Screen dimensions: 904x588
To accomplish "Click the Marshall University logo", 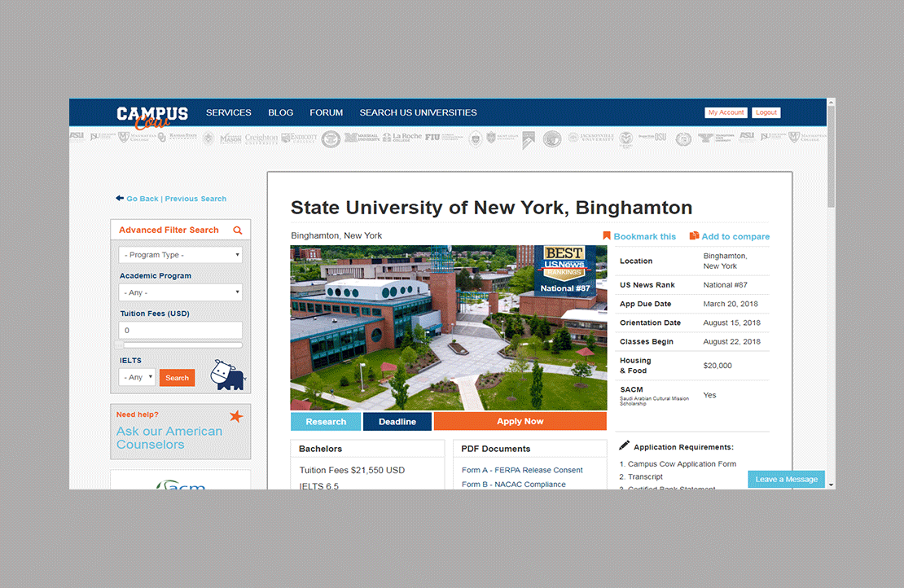I will click(362, 137).
